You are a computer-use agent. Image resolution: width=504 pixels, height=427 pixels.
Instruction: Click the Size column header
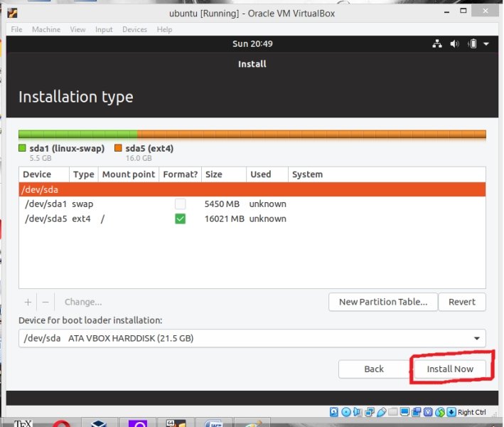(224, 174)
